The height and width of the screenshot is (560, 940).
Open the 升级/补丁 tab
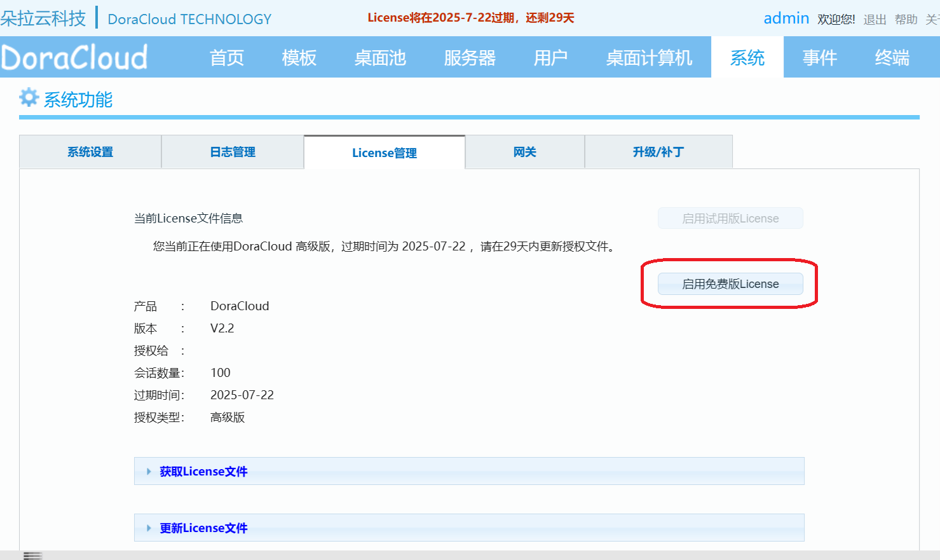tap(658, 151)
